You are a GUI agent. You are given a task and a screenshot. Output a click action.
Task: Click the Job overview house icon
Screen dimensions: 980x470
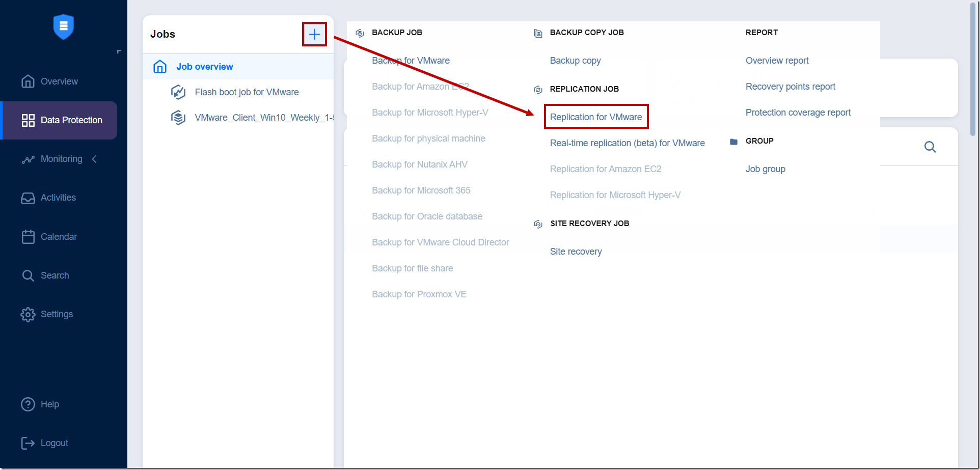[160, 67]
